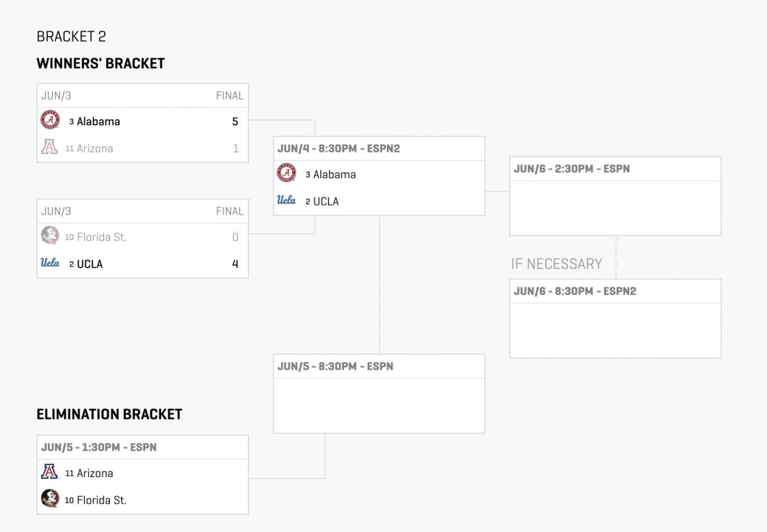Open the Arizona team link in the elimination game
The height and width of the screenshot is (532, 767).
pyautogui.click(x=95, y=473)
